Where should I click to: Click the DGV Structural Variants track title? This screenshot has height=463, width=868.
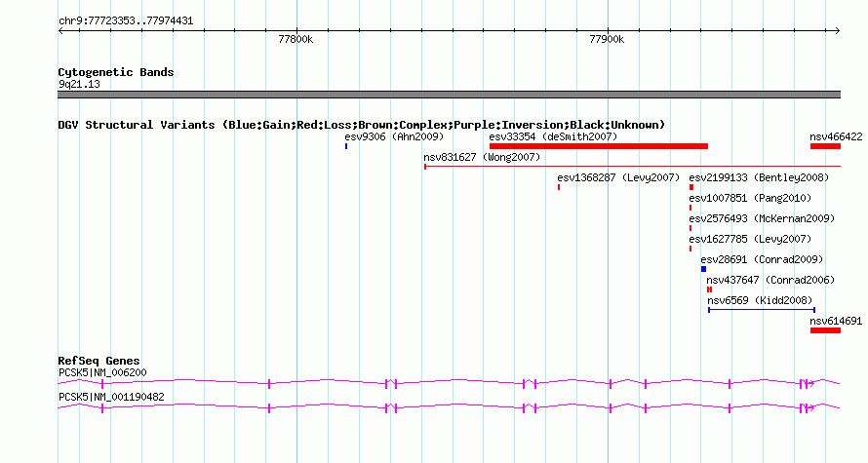coord(362,125)
